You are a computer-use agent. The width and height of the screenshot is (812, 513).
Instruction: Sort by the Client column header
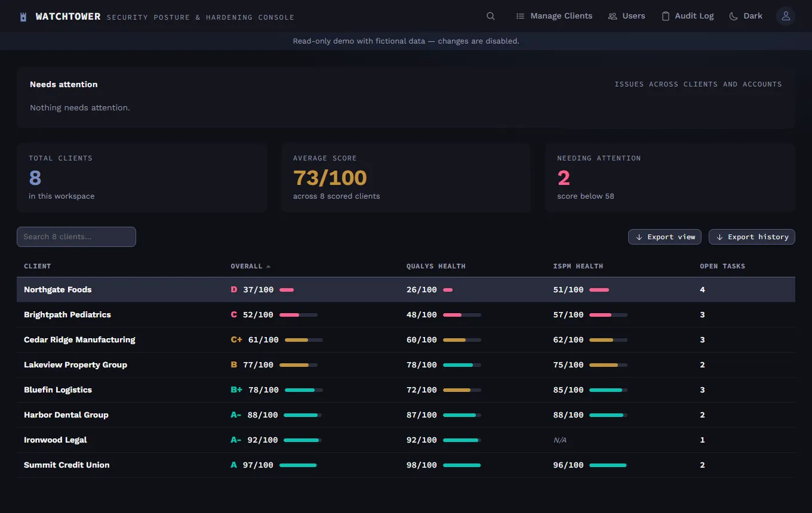pos(38,266)
